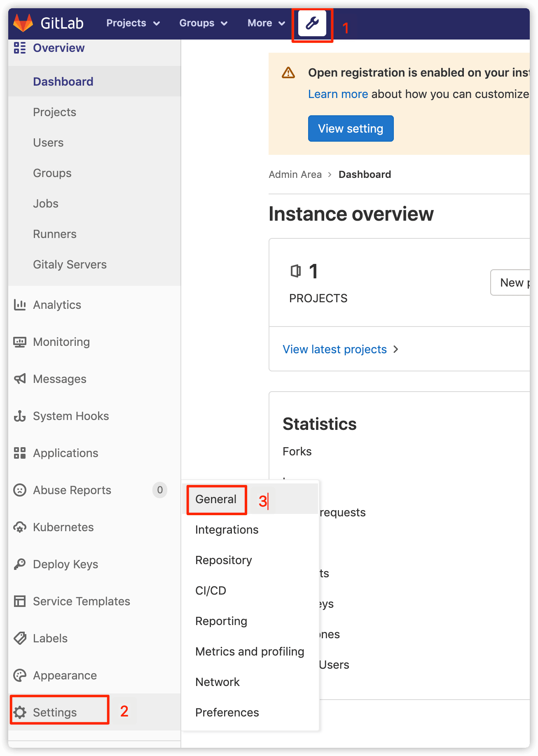Screen dimensions: 538x756
Task: Click the Abuse Reports count badge
Action: [x=160, y=490]
